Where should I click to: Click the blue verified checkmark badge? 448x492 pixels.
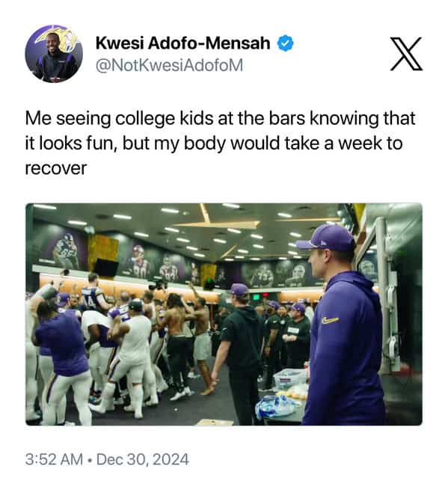(285, 43)
